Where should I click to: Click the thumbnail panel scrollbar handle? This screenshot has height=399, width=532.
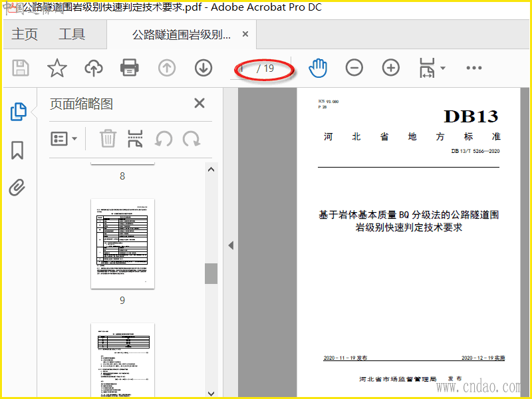coord(211,273)
